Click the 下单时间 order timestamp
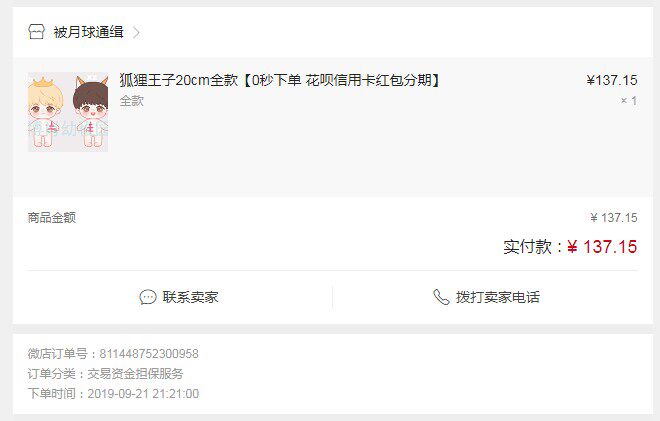The height and width of the screenshot is (421, 660). (x=113, y=394)
